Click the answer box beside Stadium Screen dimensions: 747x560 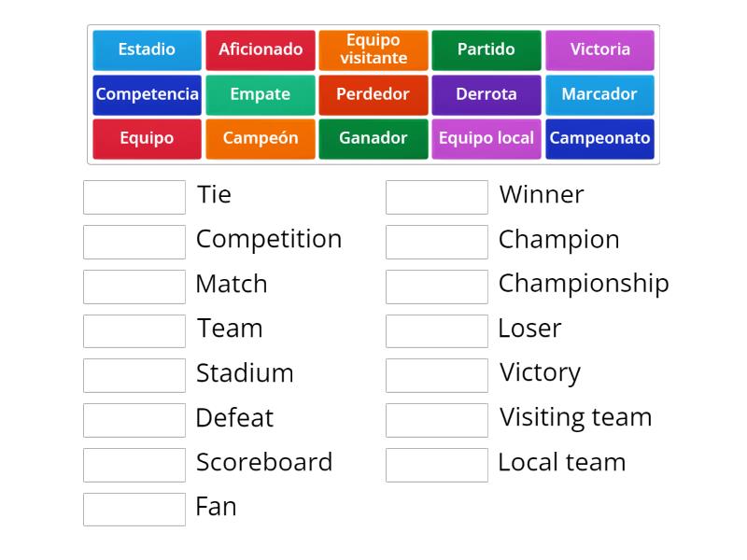pyautogui.click(x=134, y=375)
